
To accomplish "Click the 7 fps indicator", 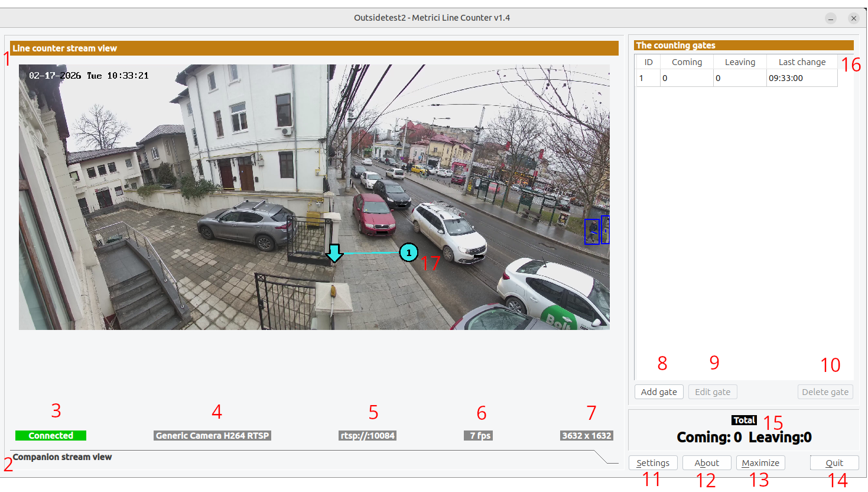I will (479, 436).
